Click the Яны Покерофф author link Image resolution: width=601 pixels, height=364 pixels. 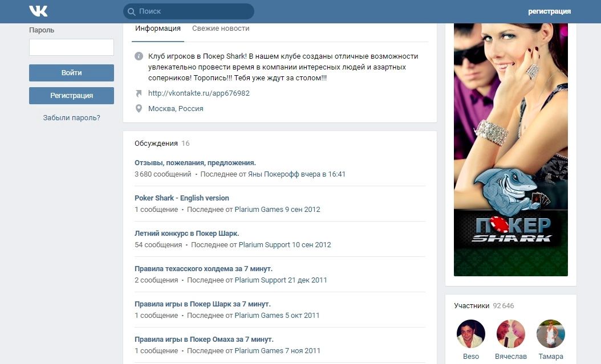point(273,174)
